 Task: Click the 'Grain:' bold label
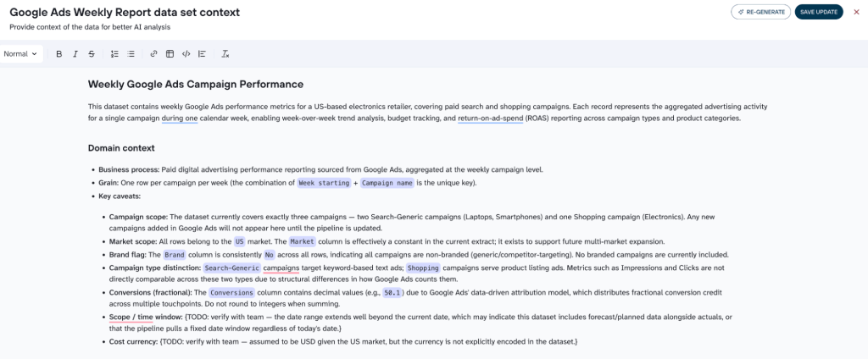pos(108,183)
